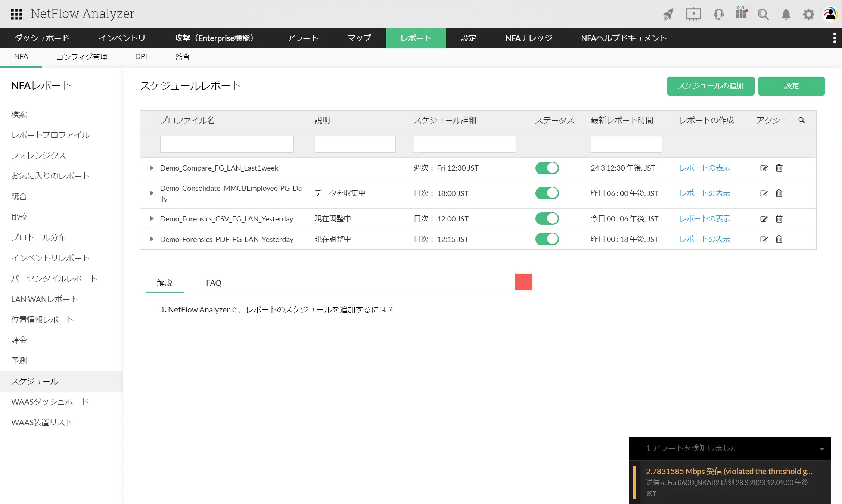
Task: Turn off the Demo_Consolidate_MMCBEmployeeIPG_Daily schedule toggle
Action: pos(547,193)
